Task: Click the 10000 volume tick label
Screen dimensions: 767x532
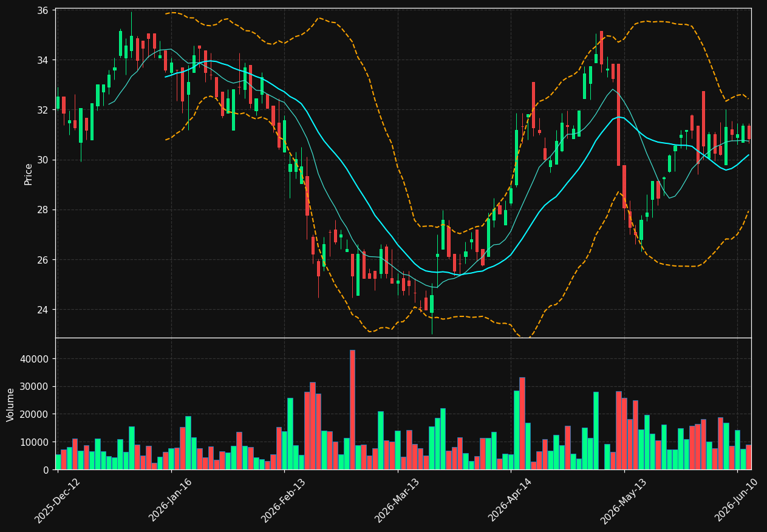Action: pyautogui.click(x=36, y=442)
